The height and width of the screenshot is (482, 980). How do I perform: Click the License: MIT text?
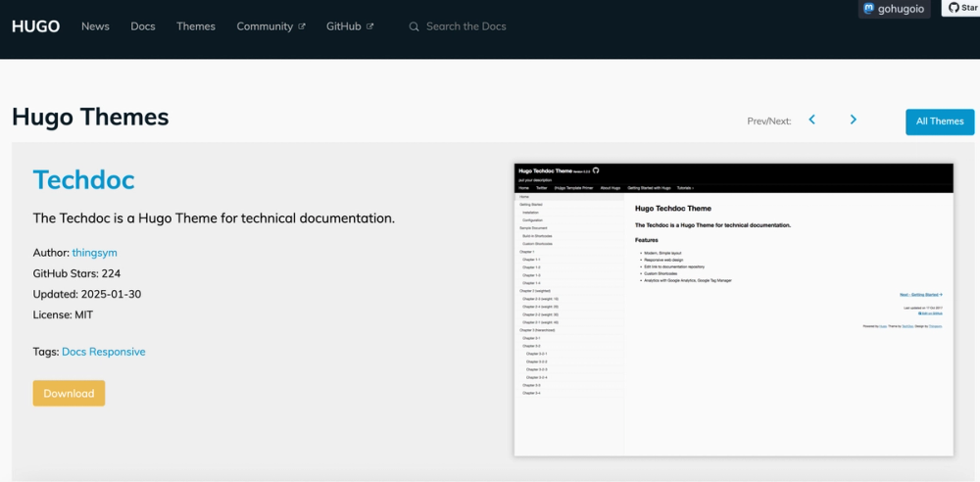pyautogui.click(x=63, y=314)
